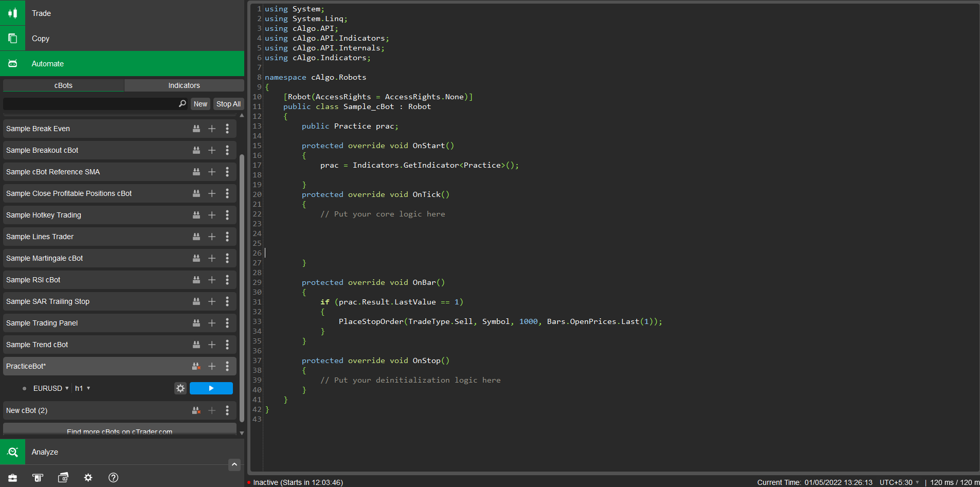Viewport: 980px width, 487px height.
Task: Open the help question mark icon
Action: [113, 478]
